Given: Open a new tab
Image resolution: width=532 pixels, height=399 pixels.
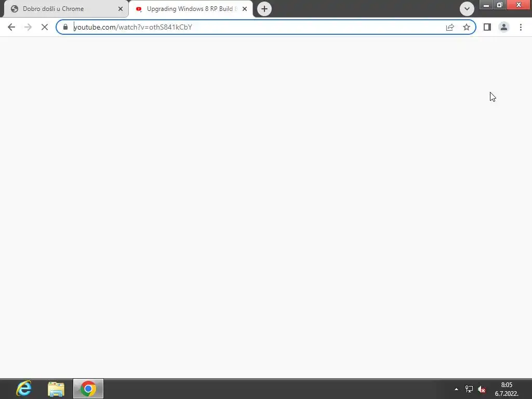Looking at the screenshot, I should click(x=264, y=9).
